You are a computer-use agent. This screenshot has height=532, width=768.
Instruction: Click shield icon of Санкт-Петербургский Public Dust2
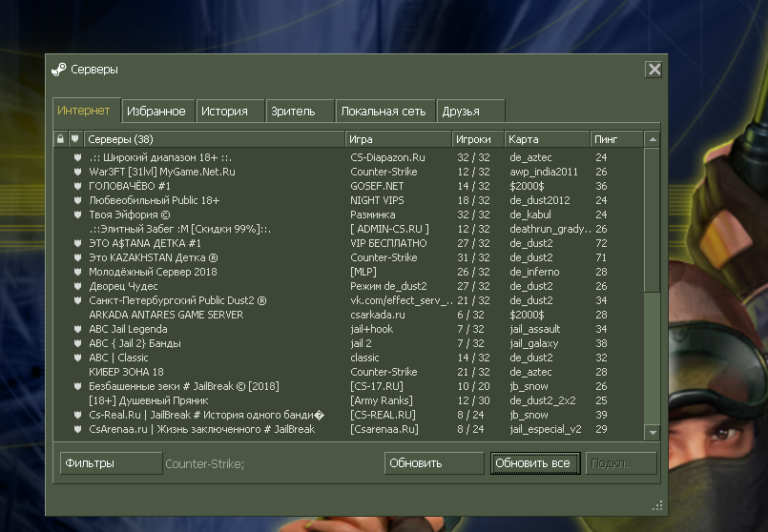(77, 300)
